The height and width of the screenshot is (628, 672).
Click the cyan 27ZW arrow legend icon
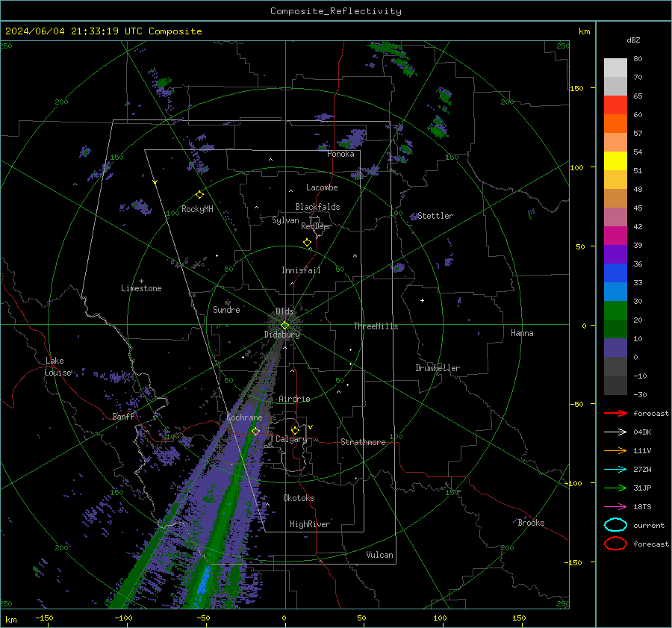[x=615, y=470]
